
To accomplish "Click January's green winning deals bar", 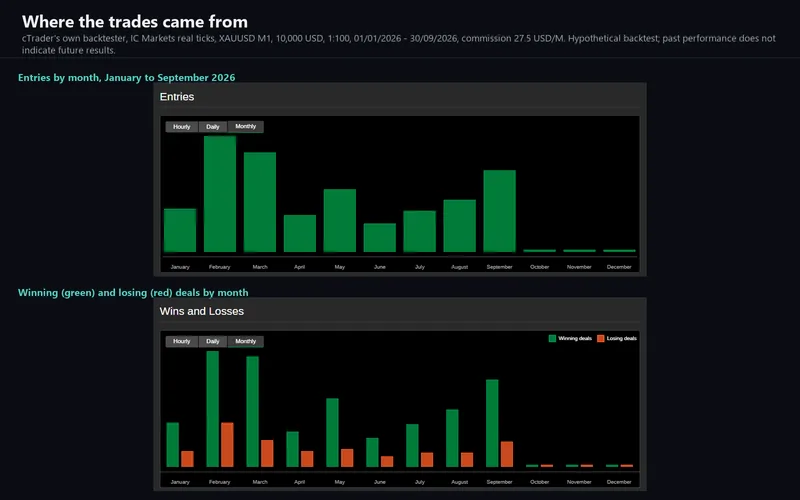I will click(x=172, y=445).
